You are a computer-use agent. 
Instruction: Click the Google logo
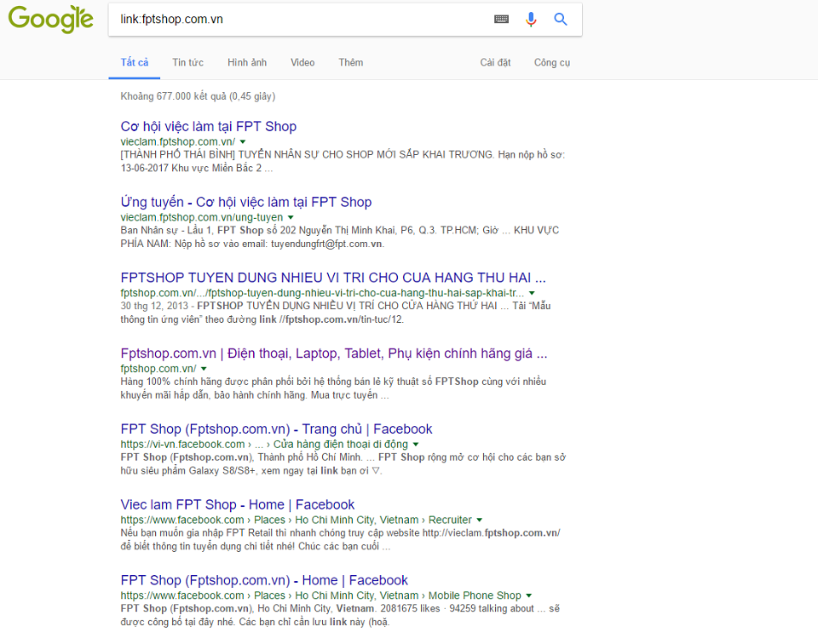(50, 20)
